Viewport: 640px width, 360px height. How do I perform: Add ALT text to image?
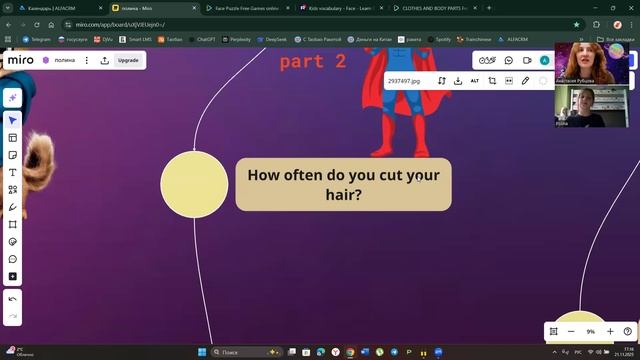click(475, 81)
